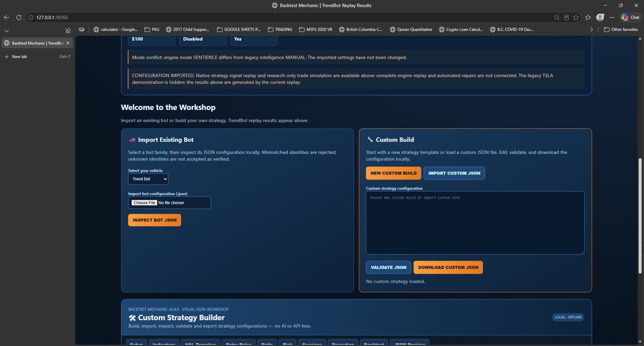Image resolution: width=644 pixels, height=346 pixels.
Task: Click the 'No file chosen' text
Action: 171,203
